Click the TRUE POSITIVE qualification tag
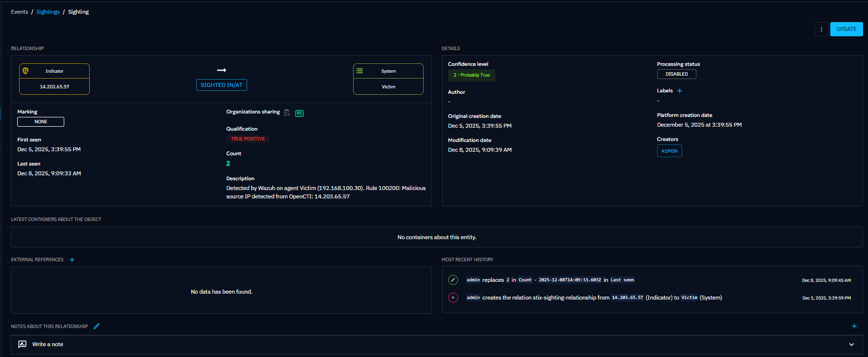Image resolution: width=868 pixels, height=357 pixels. pyautogui.click(x=248, y=139)
